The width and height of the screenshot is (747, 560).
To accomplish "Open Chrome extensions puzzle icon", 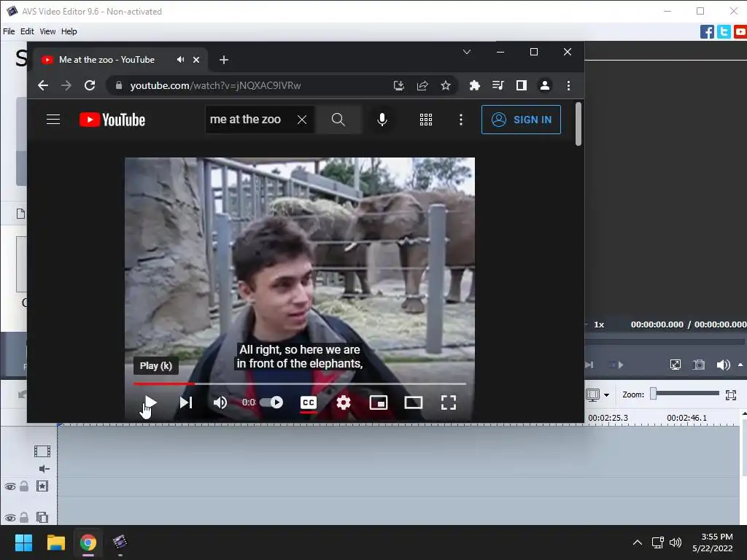I will (x=474, y=86).
